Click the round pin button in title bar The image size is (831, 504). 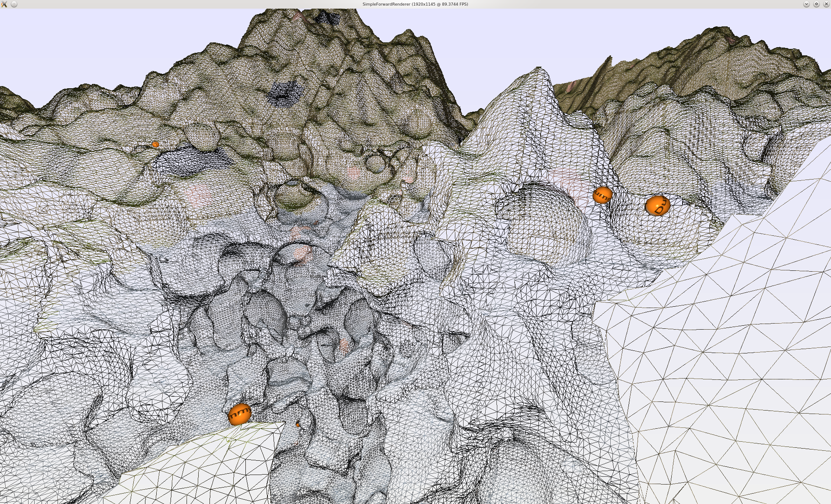pyautogui.click(x=14, y=4)
